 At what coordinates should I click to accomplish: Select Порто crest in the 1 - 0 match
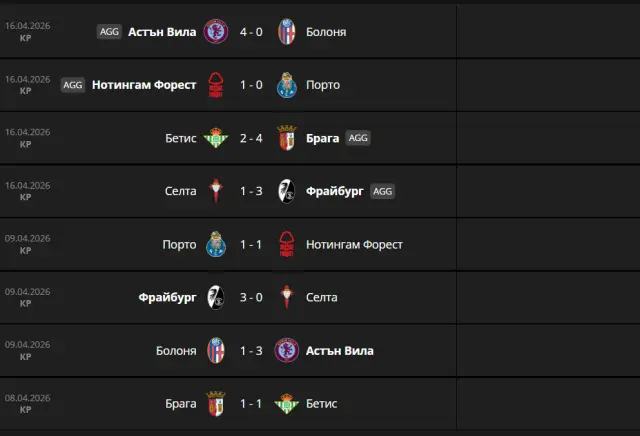(286, 85)
